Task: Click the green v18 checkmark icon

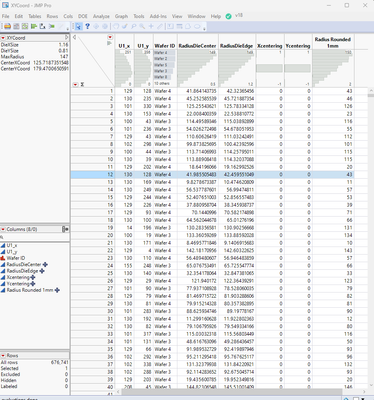Action: pos(229,16)
